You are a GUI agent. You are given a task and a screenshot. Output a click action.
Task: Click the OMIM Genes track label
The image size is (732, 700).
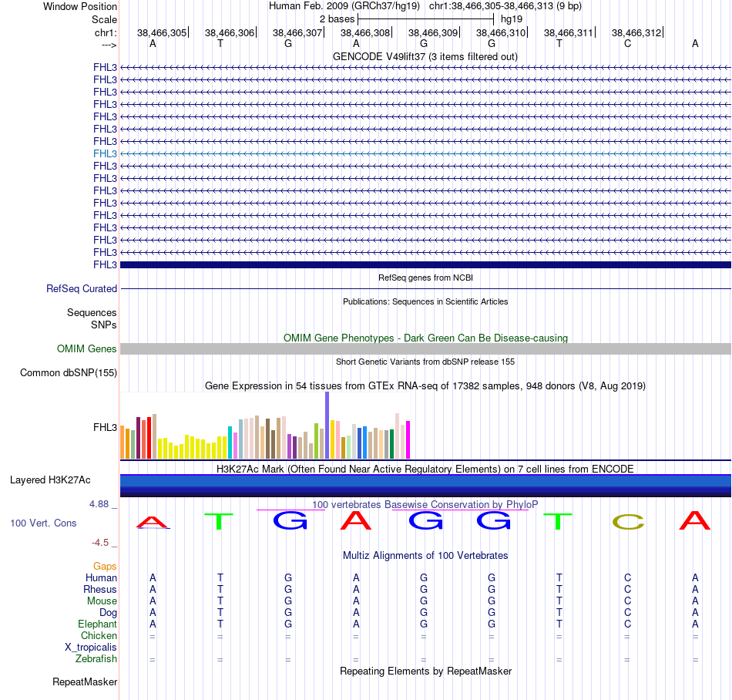87,348
